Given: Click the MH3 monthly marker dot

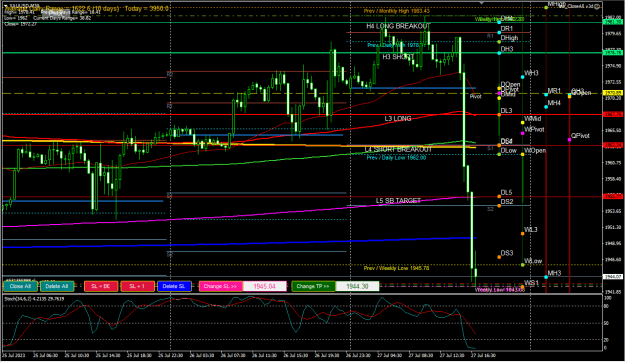Looking at the screenshot, I should [546, 277].
